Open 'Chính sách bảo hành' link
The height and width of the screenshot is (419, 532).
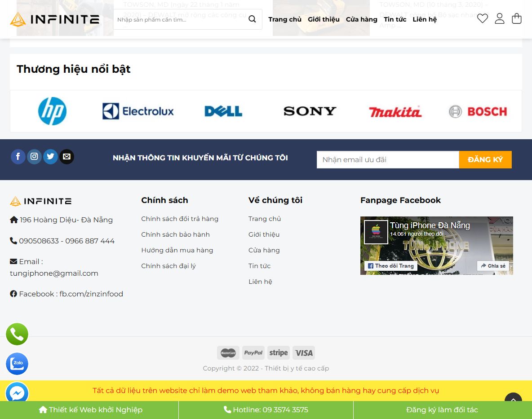tap(175, 234)
